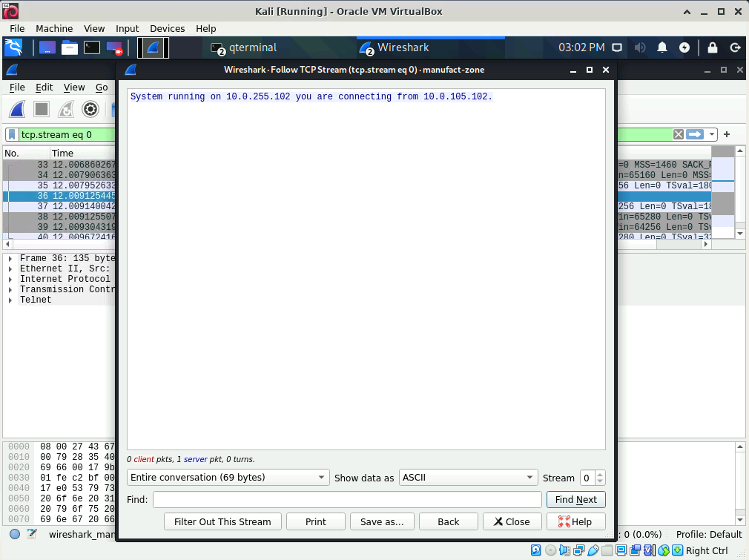Open VirtualBox Machine menu
This screenshot has width=749, height=560.
coord(54,29)
